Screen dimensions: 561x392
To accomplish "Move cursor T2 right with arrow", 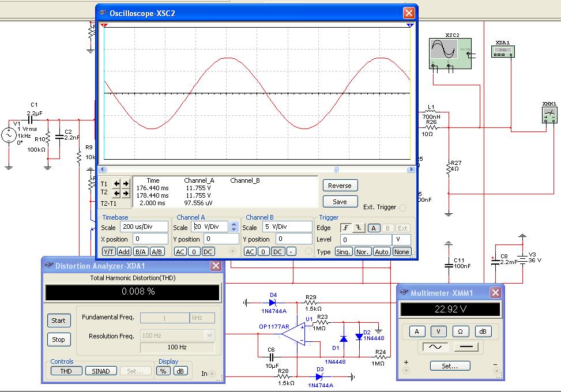I will click(x=126, y=194).
